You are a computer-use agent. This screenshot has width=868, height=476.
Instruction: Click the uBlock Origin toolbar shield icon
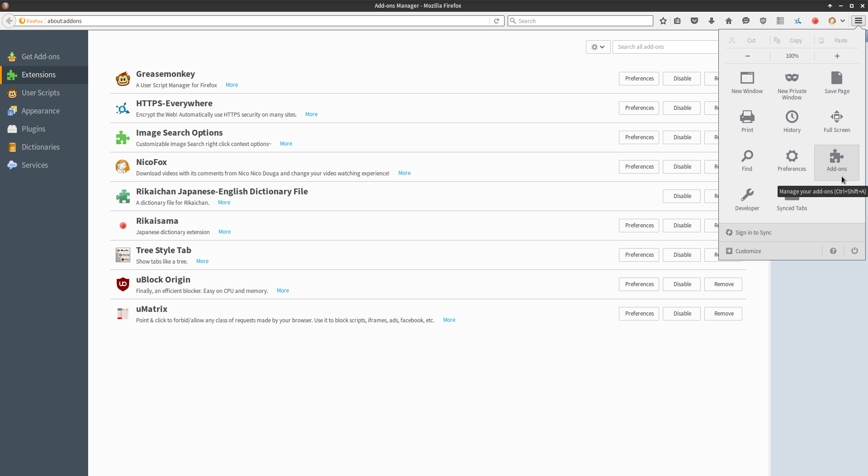(763, 21)
